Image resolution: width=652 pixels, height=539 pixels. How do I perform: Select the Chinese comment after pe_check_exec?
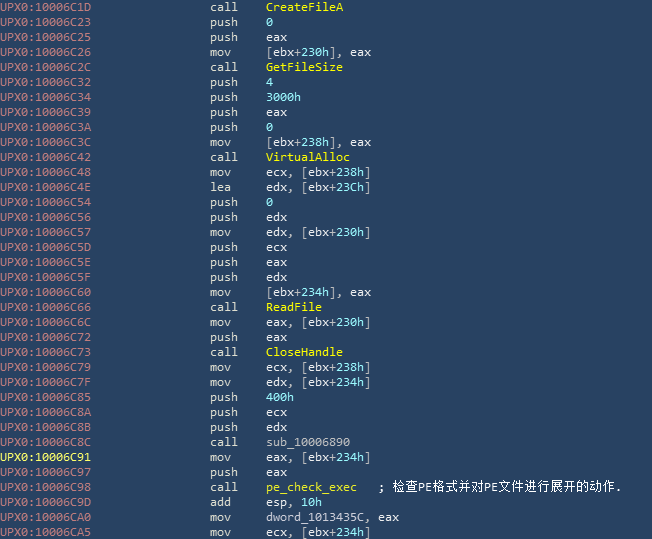click(506, 487)
